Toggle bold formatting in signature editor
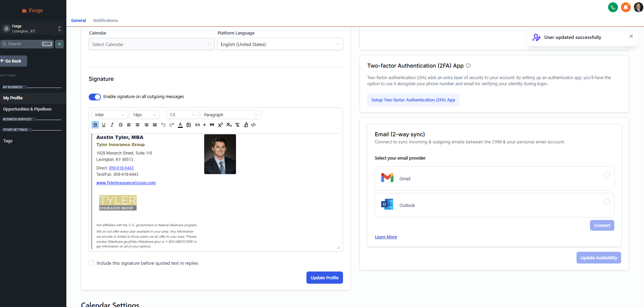The image size is (644, 307). (95, 125)
